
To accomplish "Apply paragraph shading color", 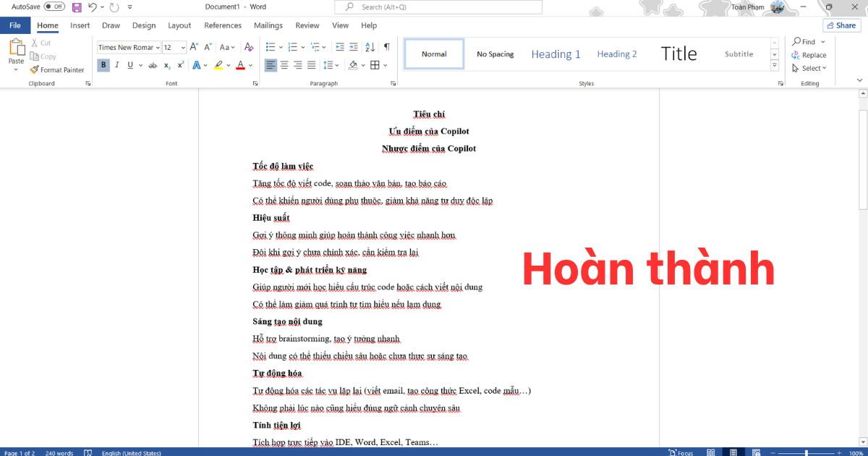I will [353, 65].
